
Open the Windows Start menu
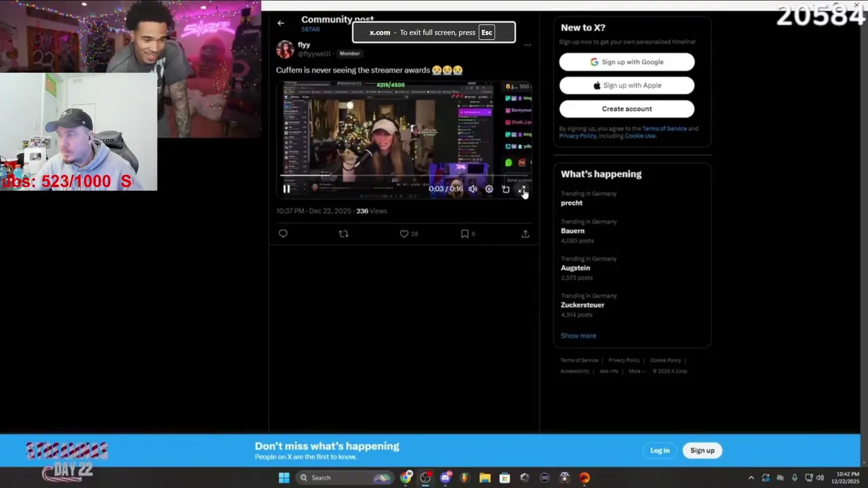284,478
